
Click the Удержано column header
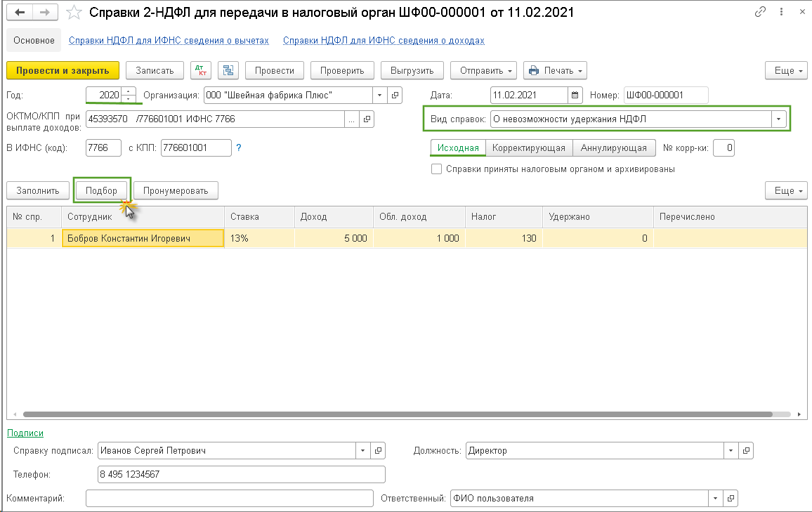[x=598, y=217]
